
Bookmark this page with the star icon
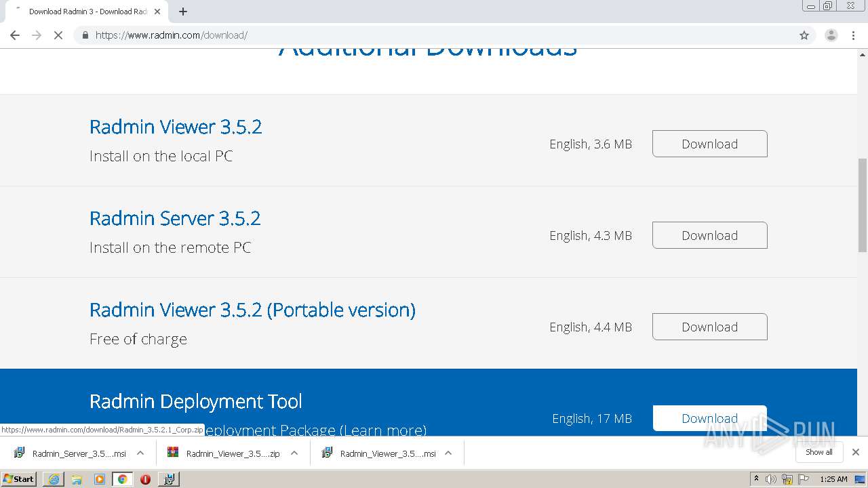(x=804, y=35)
